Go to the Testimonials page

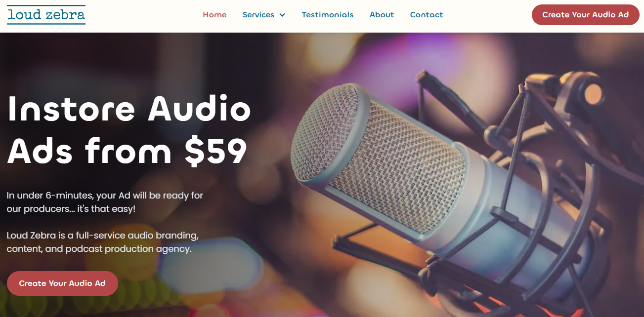click(x=328, y=15)
